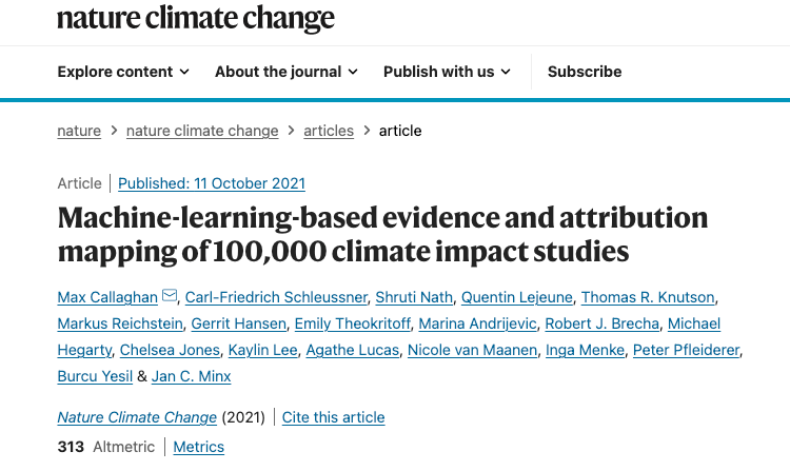Click author Nicole van Maanen
The image size is (790, 471).
coord(472,350)
